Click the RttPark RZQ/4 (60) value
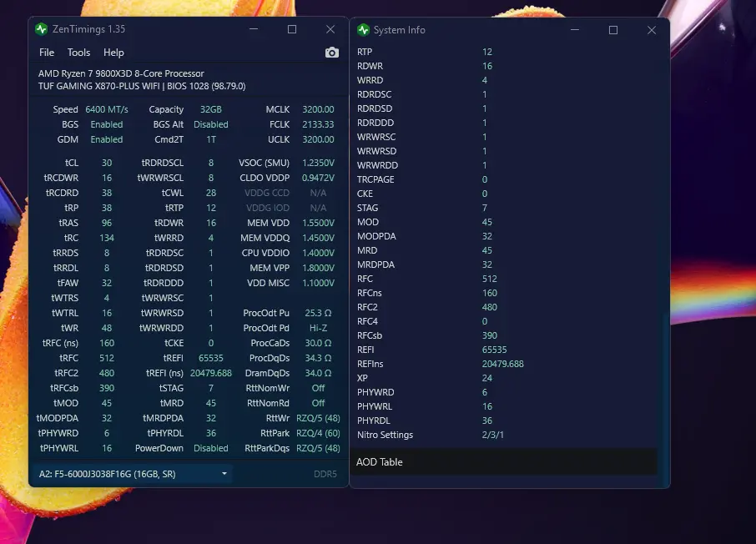Screen dimensions: 756x544 (318, 433)
